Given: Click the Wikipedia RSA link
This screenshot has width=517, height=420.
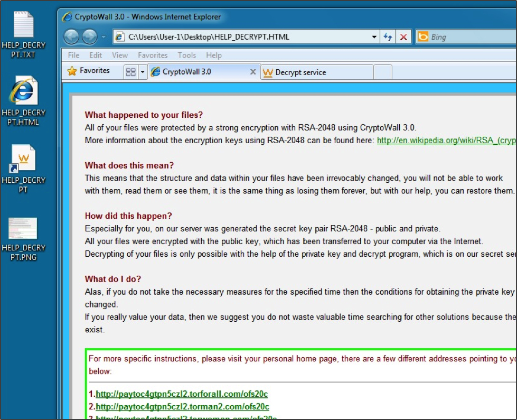Looking at the screenshot, I should coord(446,141).
